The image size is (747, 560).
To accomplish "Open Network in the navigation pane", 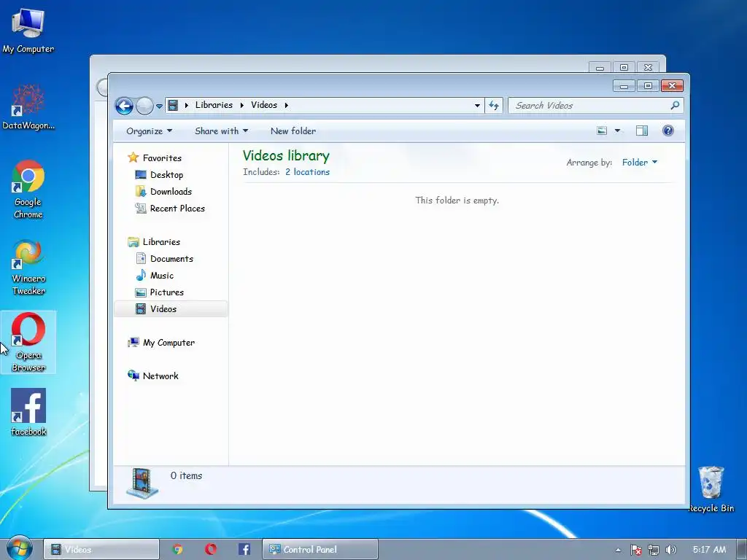I will coord(160,376).
